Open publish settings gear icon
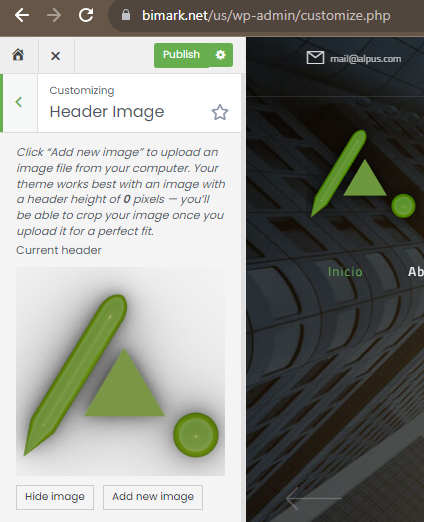424x522 pixels. pos(220,55)
